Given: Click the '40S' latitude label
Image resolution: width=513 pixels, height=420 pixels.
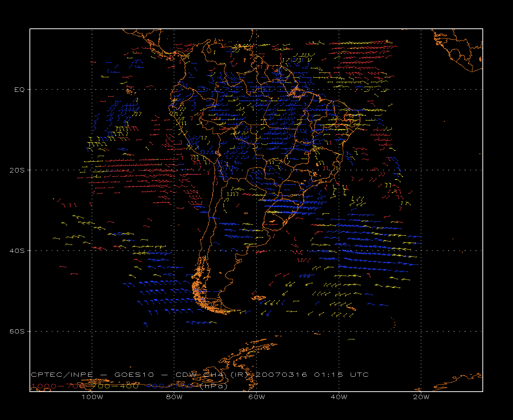Looking at the screenshot, I should click(x=17, y=251).
